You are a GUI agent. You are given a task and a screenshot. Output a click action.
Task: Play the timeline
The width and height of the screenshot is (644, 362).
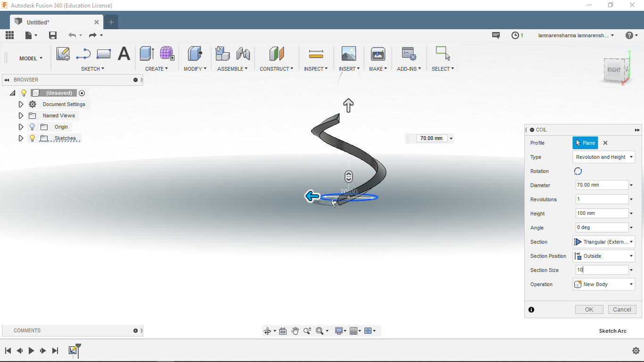[31, 351]
